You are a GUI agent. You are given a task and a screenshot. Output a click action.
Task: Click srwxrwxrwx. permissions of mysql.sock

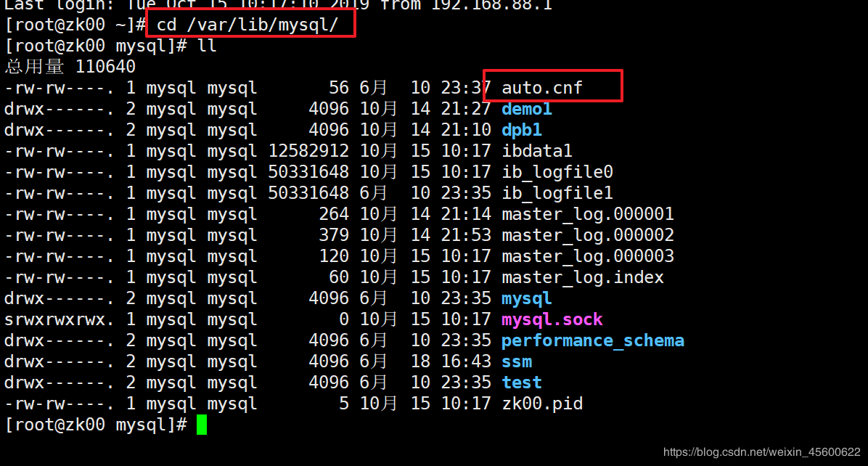pos(60,319)
